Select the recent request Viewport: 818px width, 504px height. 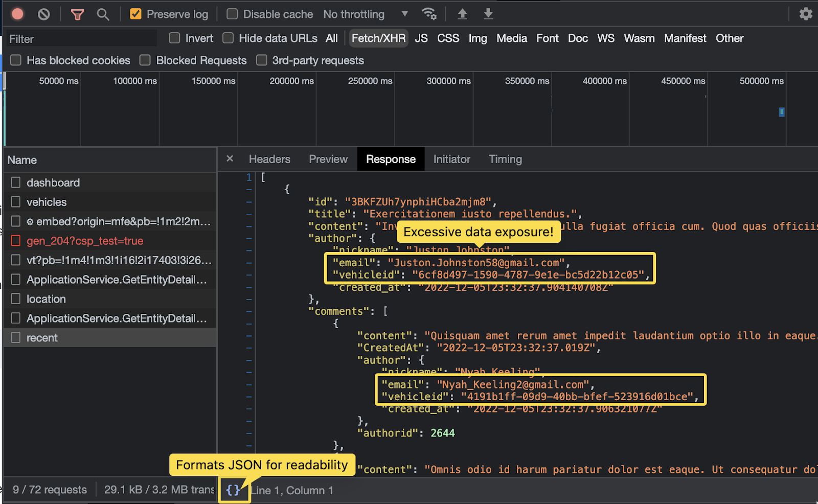110,338
